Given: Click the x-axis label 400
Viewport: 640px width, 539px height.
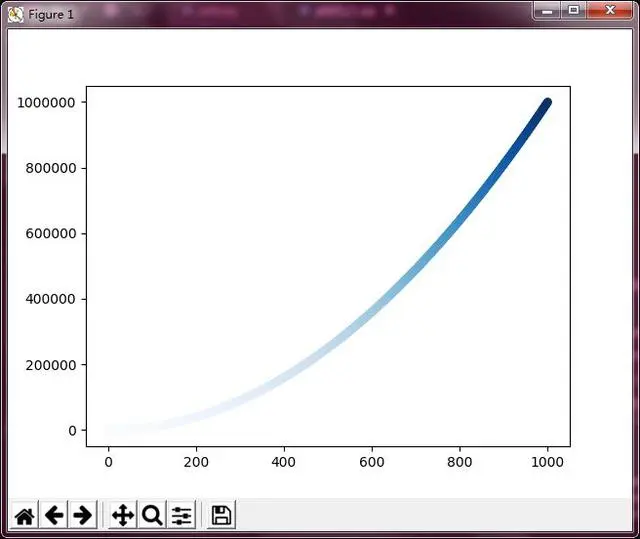Looking at the screenshot, I should coord(284,462).
